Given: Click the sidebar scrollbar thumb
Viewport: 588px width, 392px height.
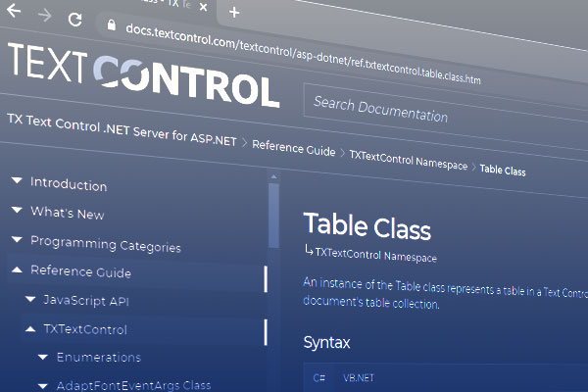Looking at the screenshot, I should 273,216.
